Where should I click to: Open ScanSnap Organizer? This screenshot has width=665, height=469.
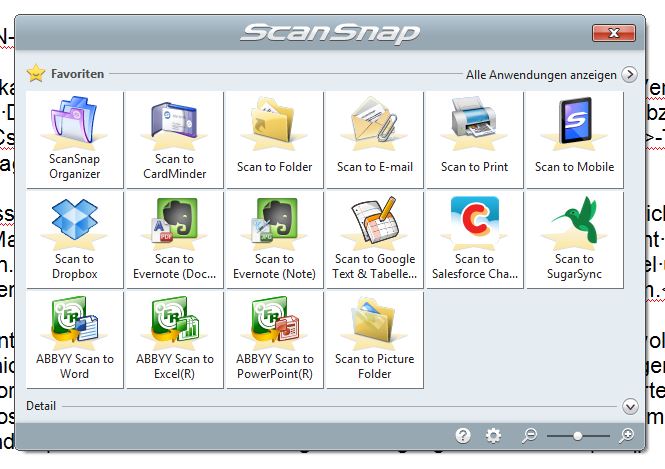(75, 140)
